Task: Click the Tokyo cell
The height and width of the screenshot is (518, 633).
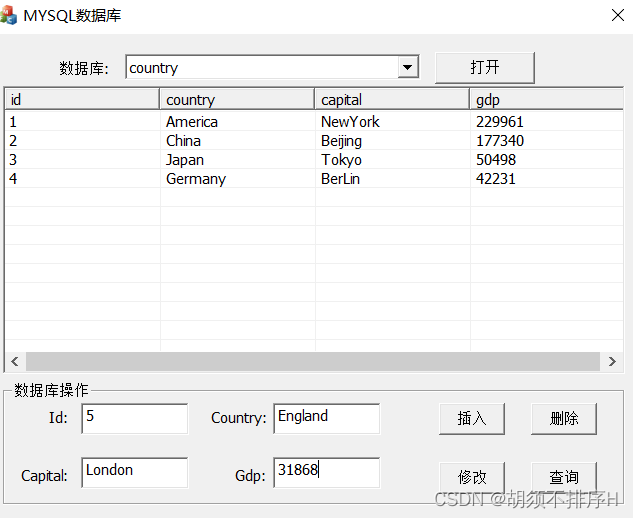Action: (x=341, y=160)
